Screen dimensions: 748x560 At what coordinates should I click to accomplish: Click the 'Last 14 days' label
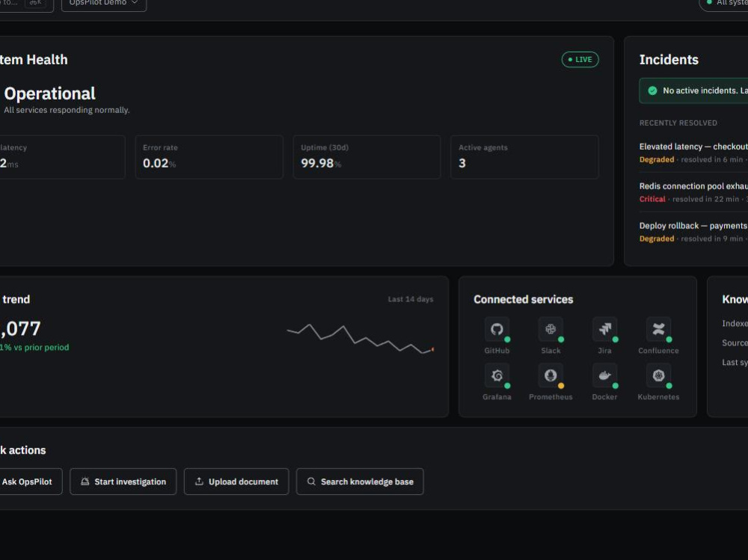click(x=410, y=299)
